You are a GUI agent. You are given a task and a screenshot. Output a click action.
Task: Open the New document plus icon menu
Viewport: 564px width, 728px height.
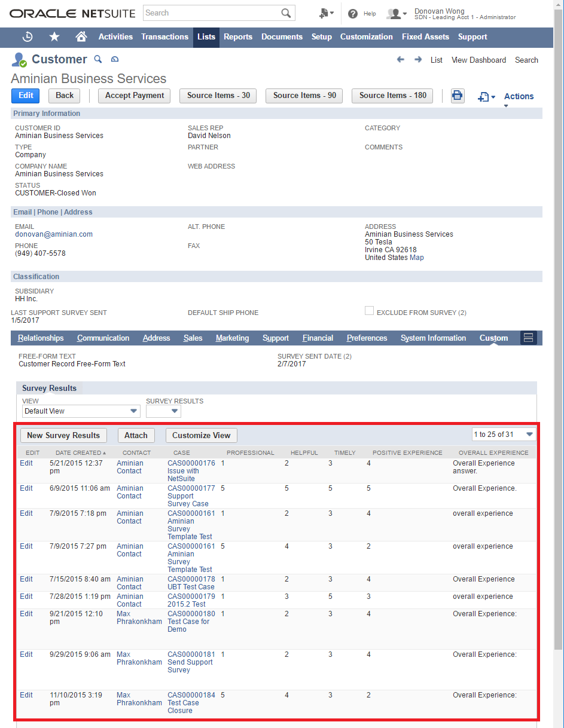486,97
